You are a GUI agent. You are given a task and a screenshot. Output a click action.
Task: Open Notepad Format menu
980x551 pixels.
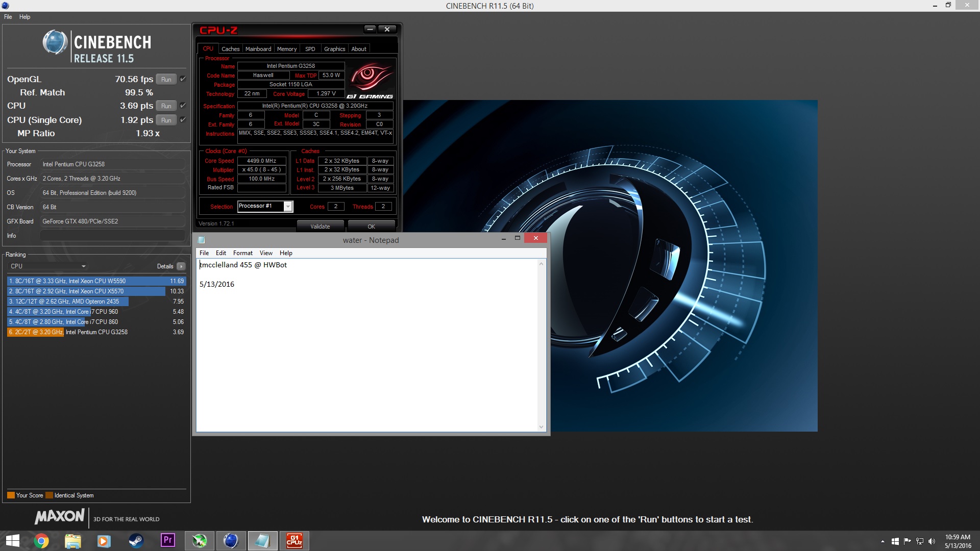[x=243, y=253]
